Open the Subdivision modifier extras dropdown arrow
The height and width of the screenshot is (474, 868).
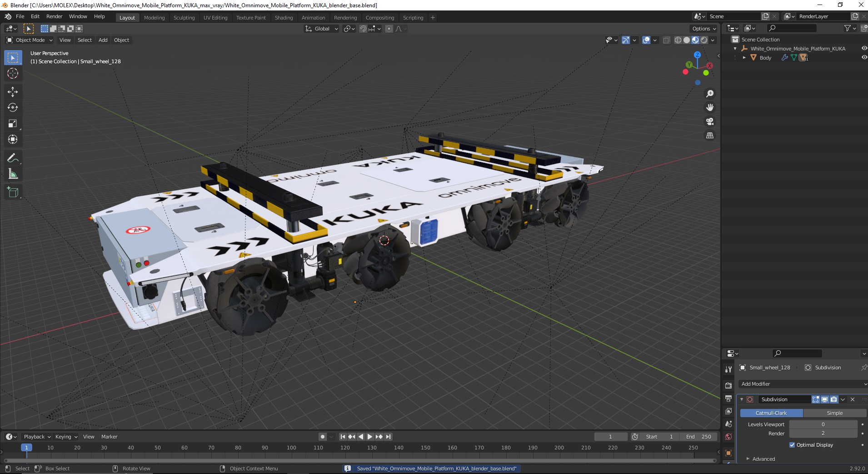(x=843, y=399)
